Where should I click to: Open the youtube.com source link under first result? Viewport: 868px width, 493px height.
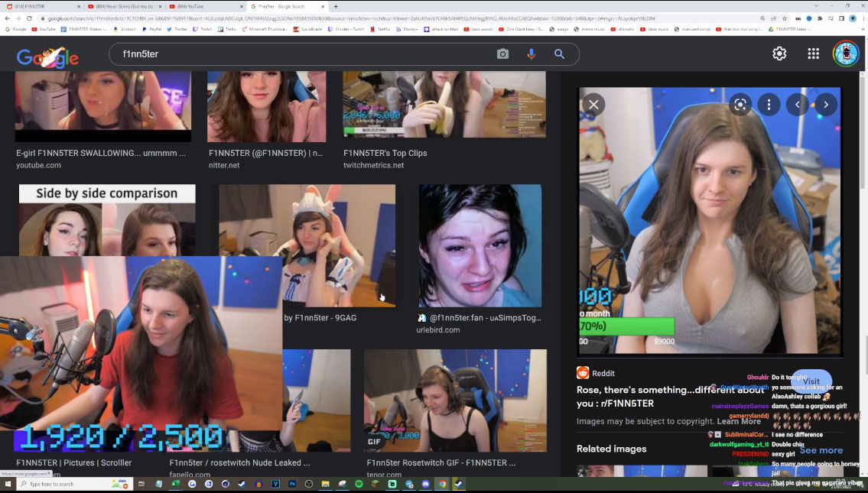click(x=38, y=165)
